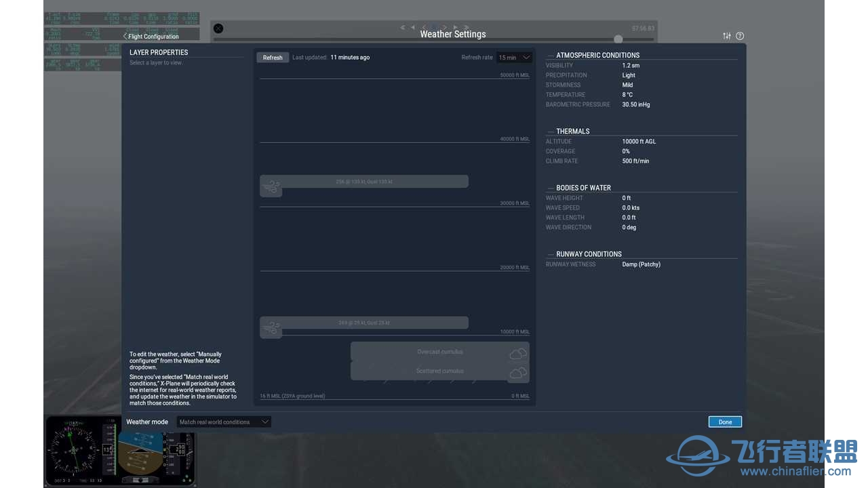Select the 269 @ 25 kt wind layer
Viewport: 868px width, 488px height.
364,323
